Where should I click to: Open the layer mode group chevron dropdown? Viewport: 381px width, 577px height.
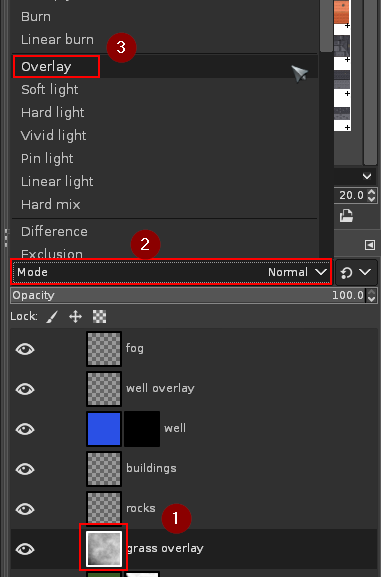[365, 272]
